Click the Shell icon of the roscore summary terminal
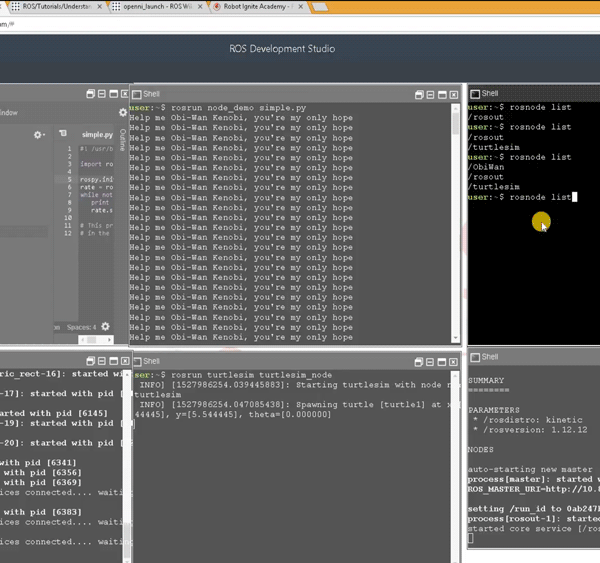This screenshot has width=600, height=563. coord(475,357)
